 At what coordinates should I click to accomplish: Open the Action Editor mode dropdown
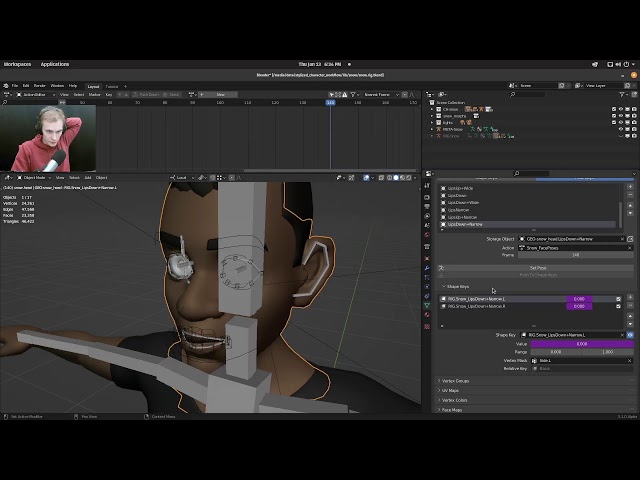pyautogui.click(x=36, y=95)
